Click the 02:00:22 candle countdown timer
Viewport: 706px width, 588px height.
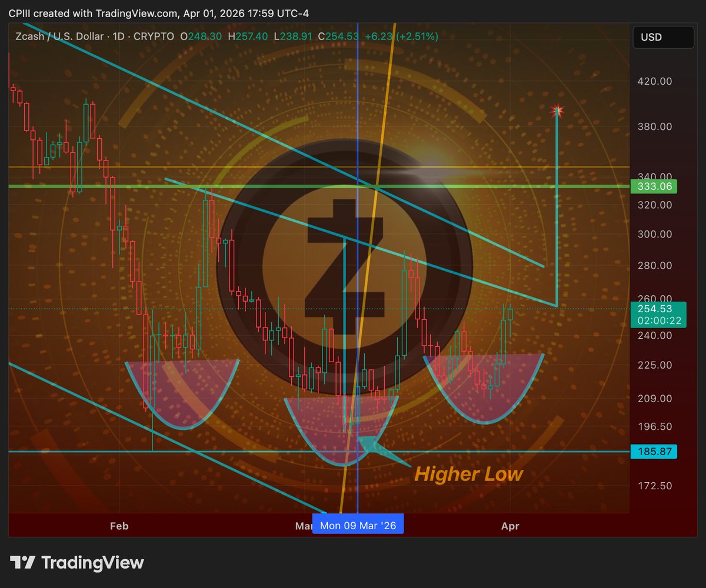pos(659,320)
